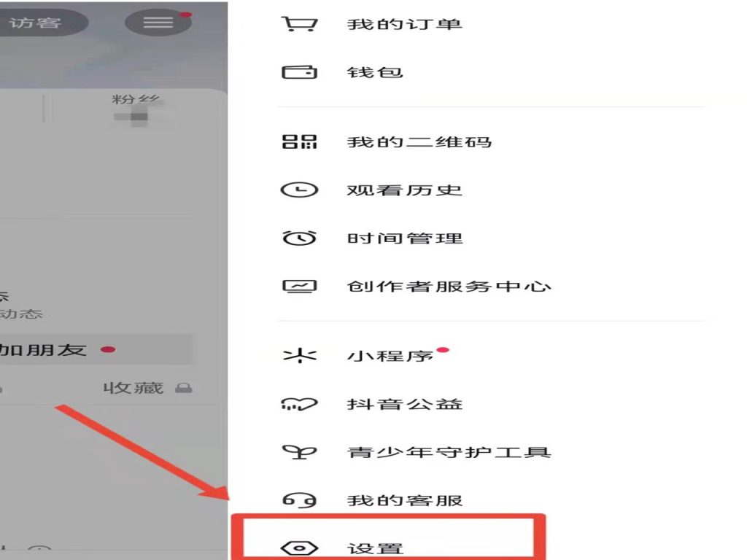This screenshot has width=747, height=560.
Task: Click the QR code icon
Action: coord(299,141)
